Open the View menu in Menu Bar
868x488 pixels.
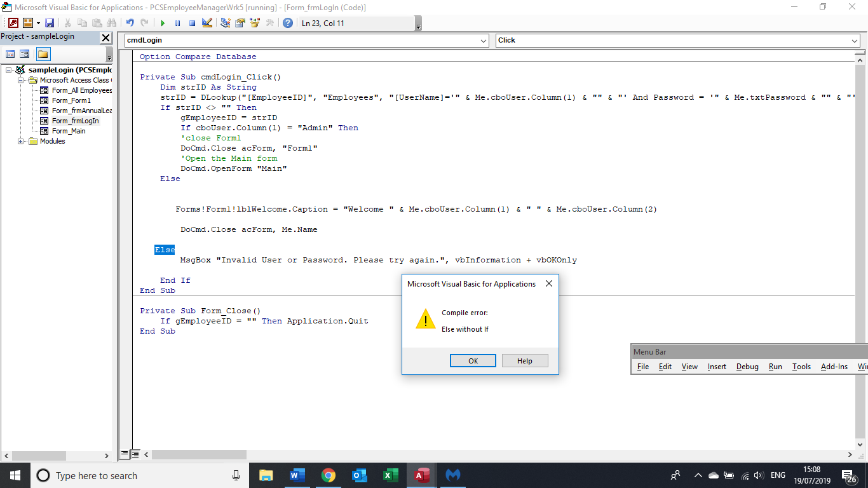(689, 367)
